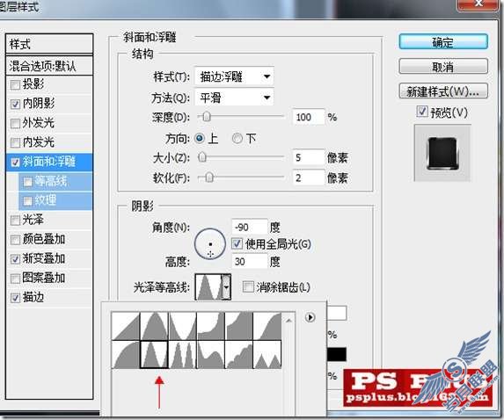504x420 pixels.
Task: Enable the 光泽 satin checkbox
Action: coord(15,221)
